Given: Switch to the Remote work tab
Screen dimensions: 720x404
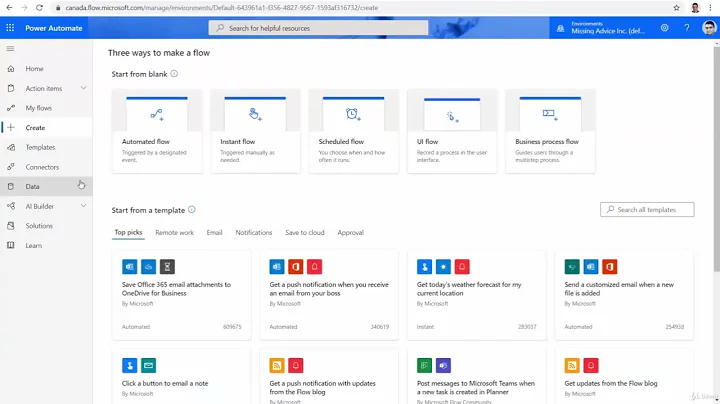Looking at the screenshot, I should tap(174, 233).
